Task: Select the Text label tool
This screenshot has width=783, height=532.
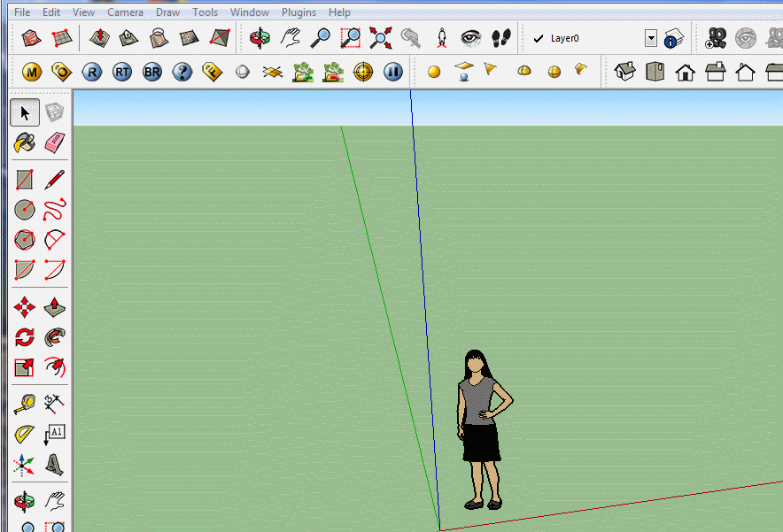Action: tap(54, 434)
